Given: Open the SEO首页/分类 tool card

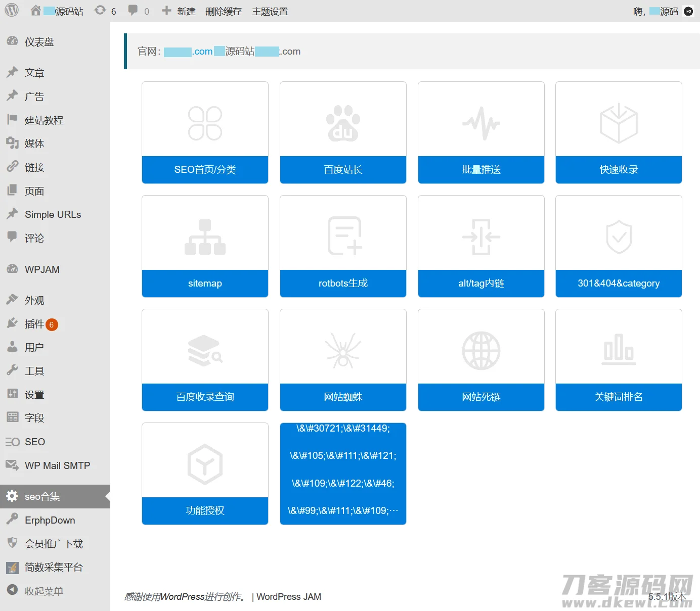Looking at the screenshot, I should pos(204,170).
